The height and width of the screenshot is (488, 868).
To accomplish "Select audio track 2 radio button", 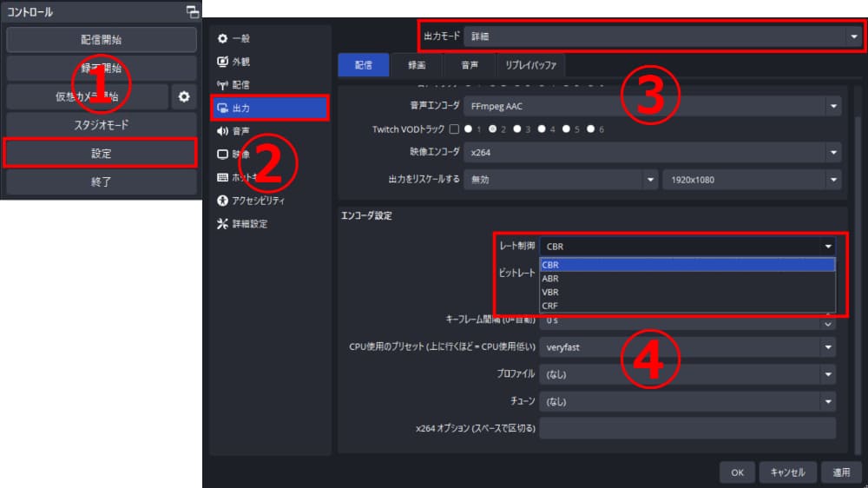I will [x=493, y=129].
